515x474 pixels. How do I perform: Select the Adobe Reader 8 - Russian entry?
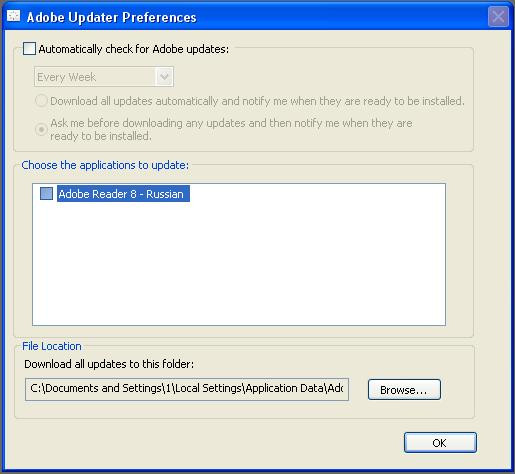123,194
